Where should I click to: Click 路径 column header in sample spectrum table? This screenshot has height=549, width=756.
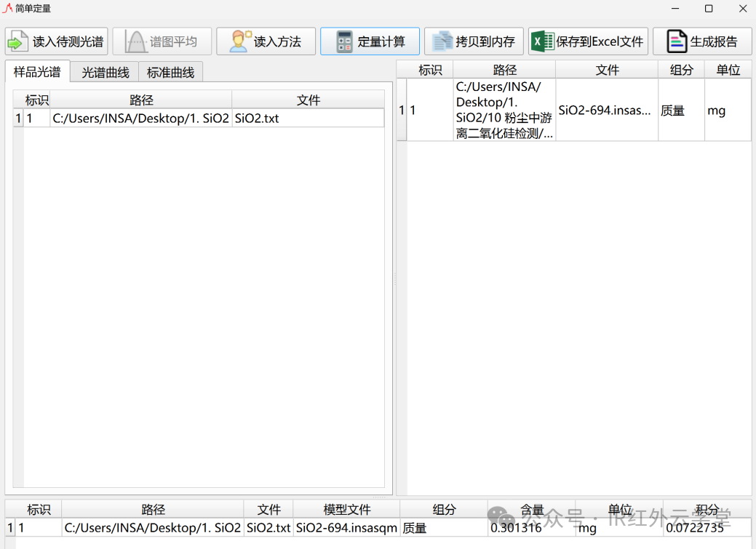(140, 100)
